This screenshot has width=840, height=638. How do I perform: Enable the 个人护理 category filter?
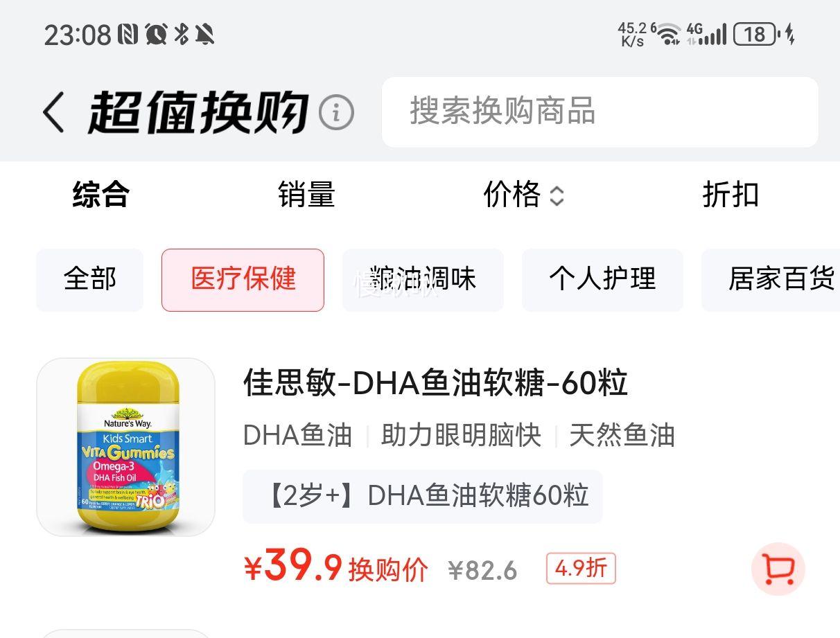602,280
